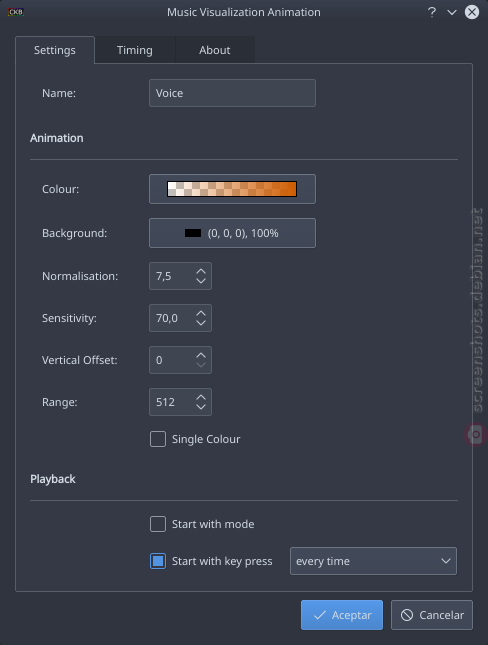
Task: Click the CKB app icon in title bar
Action: pos(16,12)
